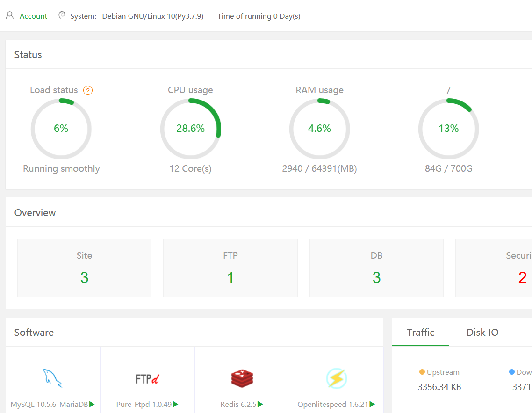
Task: Click the RAM usage 4.6% gauge
Action: (320, 129)
